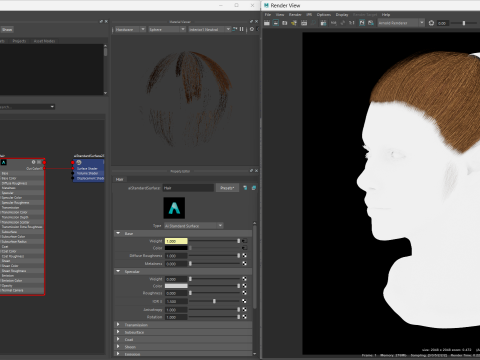Expand the Coat section
480x360 pixels.
pyautogui.click(x=118, y=339)
